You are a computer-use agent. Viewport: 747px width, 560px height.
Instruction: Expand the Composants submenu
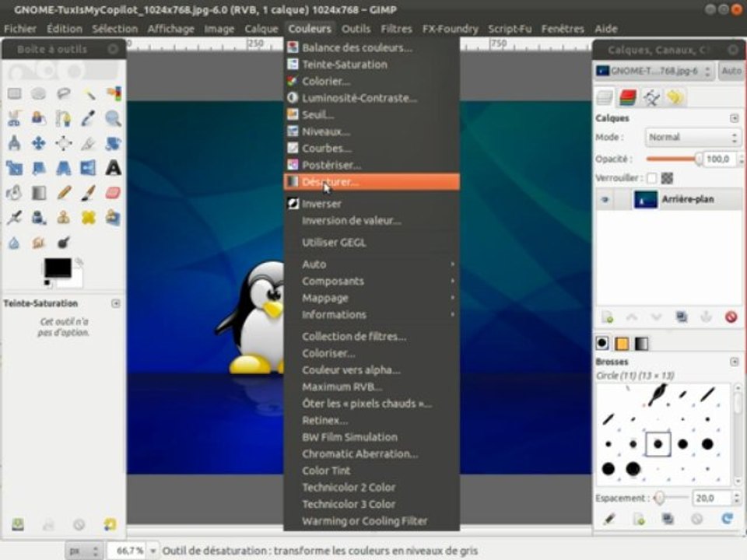pos(372,281)
